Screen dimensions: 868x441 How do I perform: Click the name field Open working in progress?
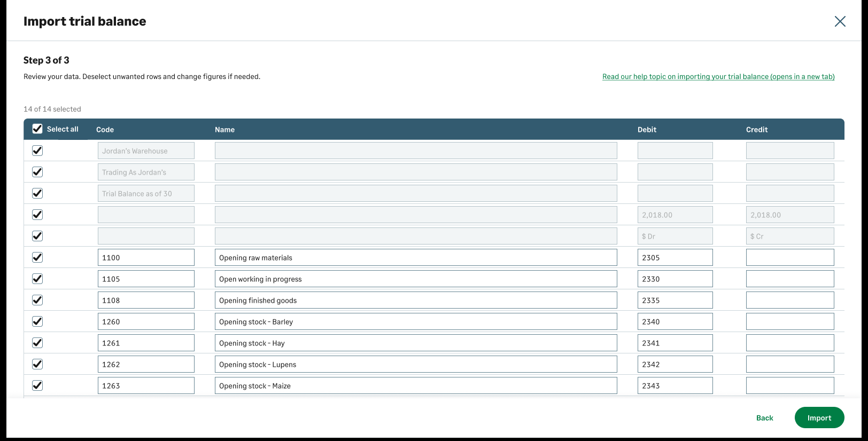(x=415, y=279)
